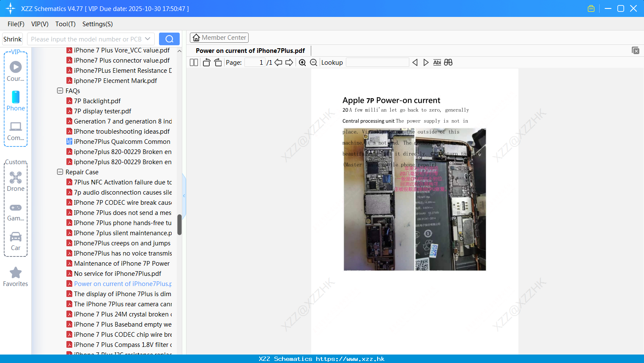Image resolution: width=644 pixels, height=363 pixels.
Task: Open 7P Backlight.pdf
Action: pos(97,101)
